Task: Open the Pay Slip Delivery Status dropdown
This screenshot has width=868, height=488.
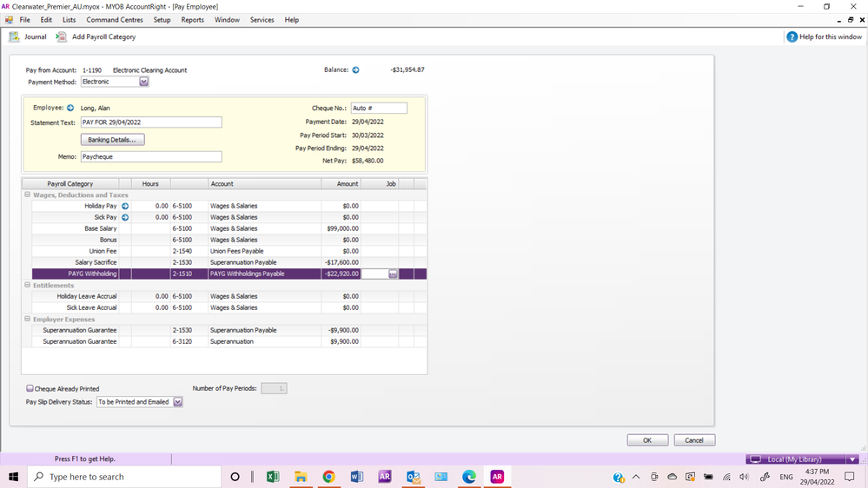Action: 178,402
